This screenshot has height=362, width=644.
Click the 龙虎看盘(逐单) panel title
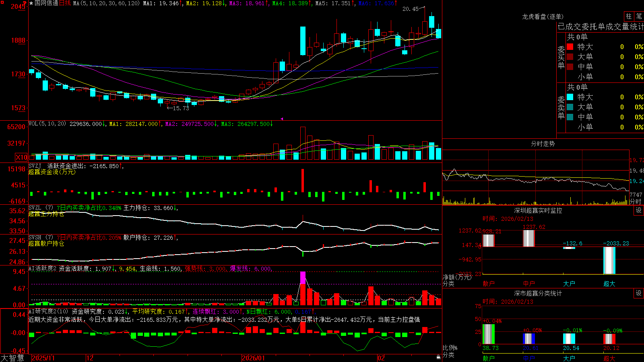(543, 16)
